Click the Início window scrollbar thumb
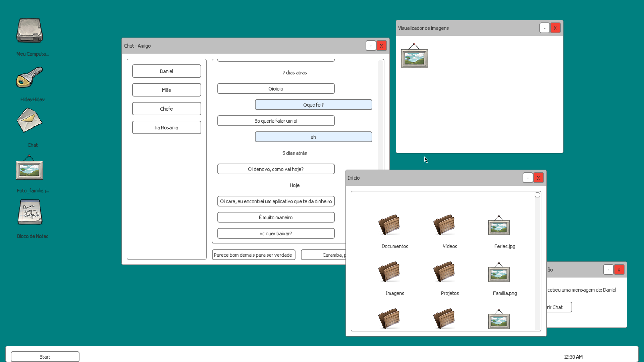The width and height of the screenshot is (644, 362). coord(537,195)
